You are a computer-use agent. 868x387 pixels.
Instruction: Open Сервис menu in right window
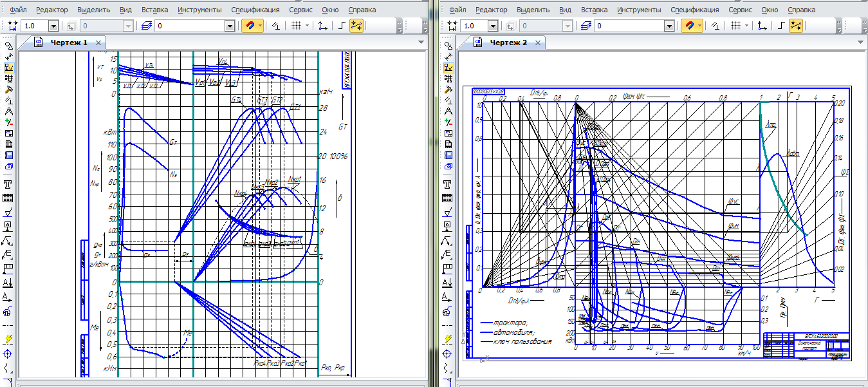click(740, 10)
